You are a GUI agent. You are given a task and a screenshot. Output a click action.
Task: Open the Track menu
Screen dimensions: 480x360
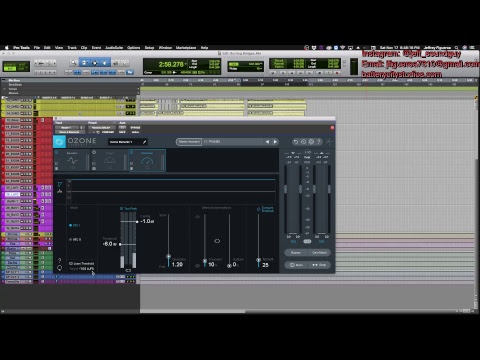pos(72,48)
